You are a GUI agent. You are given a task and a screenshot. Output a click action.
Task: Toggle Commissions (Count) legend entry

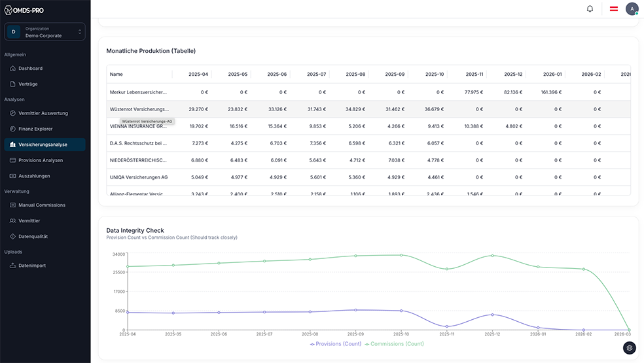coord(394,343)
